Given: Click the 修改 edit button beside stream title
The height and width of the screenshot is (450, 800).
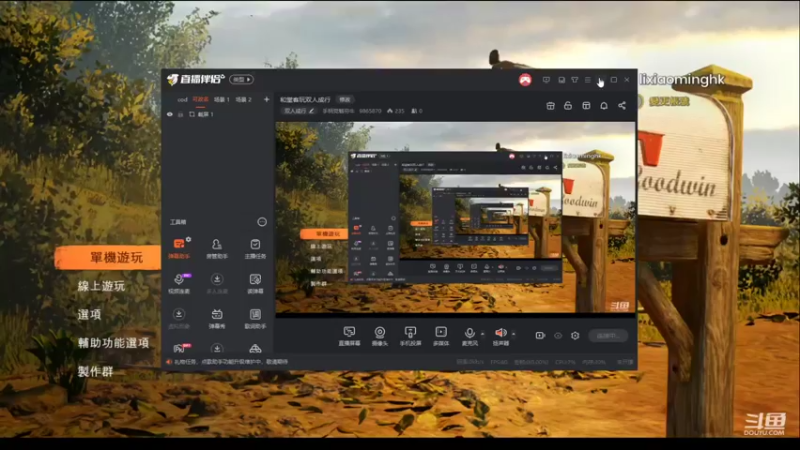Looking at the screenshot, I should click(x=345, y=99).
